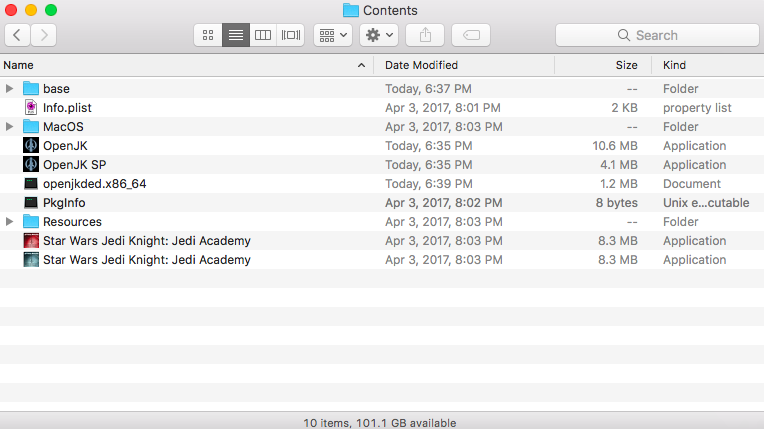Switch to list view
764x429 pixels.
point(236,35)
